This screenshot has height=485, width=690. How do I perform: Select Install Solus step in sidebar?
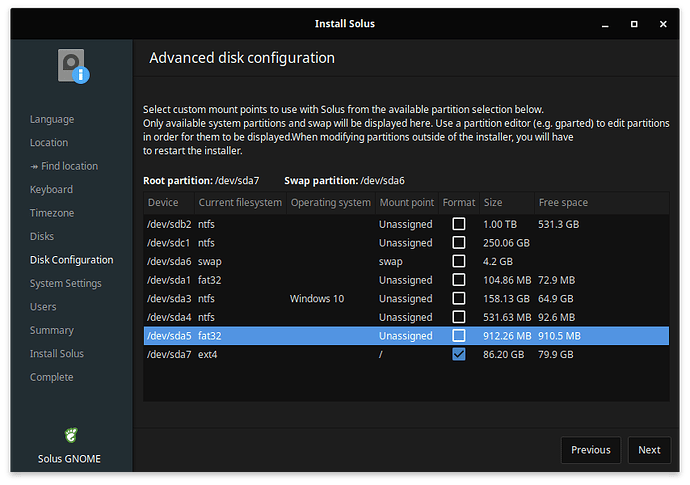pos(56,354)
